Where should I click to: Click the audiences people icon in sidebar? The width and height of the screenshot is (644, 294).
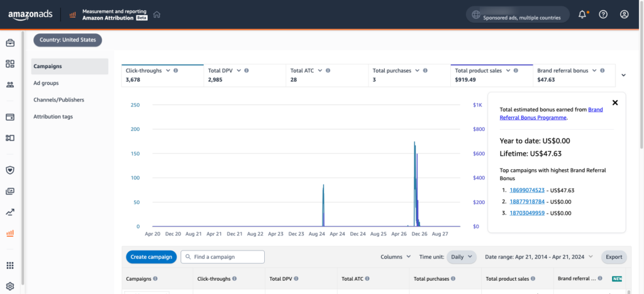[10, 85]
